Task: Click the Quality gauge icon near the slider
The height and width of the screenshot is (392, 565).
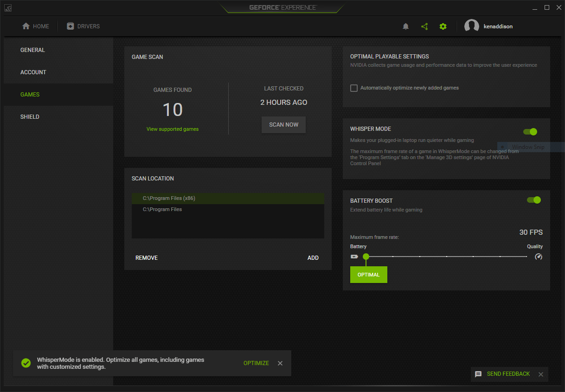Action: pyautogui.click(x=538, y=256)
